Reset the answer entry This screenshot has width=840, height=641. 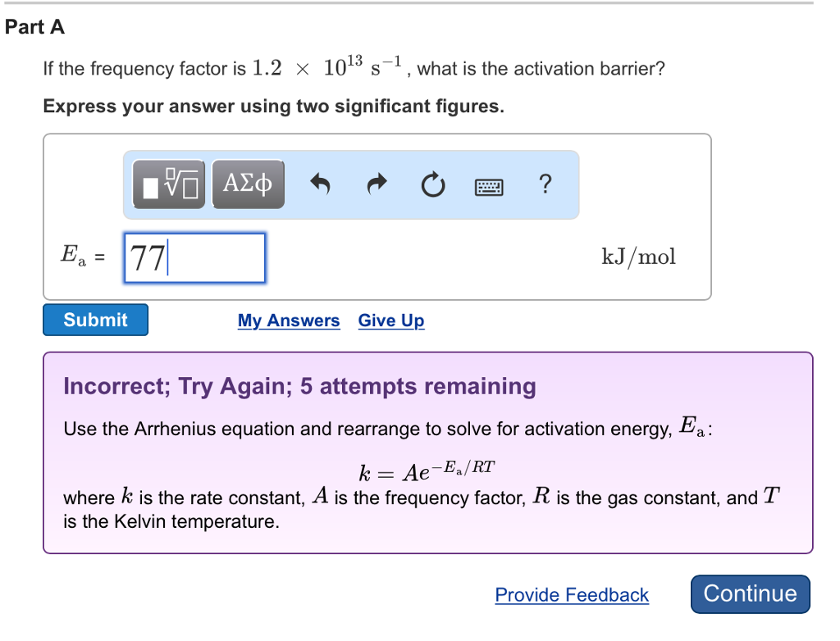[432, 185]
